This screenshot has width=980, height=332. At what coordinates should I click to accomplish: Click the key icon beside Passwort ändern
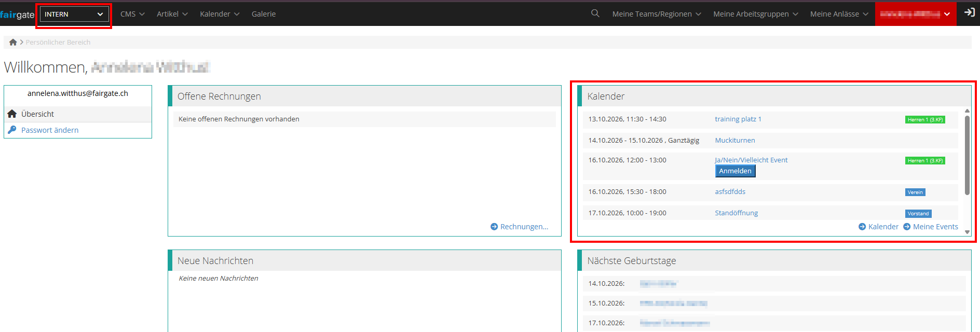point(12,130)
